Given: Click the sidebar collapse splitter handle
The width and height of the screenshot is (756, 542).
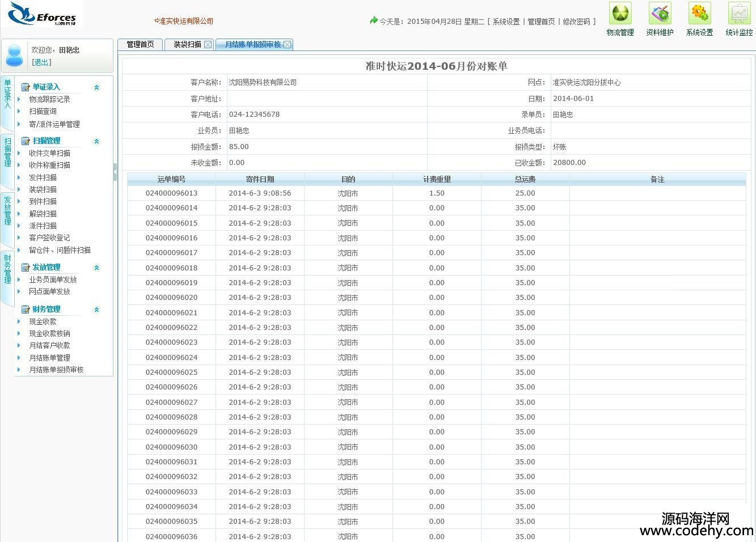Looking at the screenshot, I should [115, 172].
